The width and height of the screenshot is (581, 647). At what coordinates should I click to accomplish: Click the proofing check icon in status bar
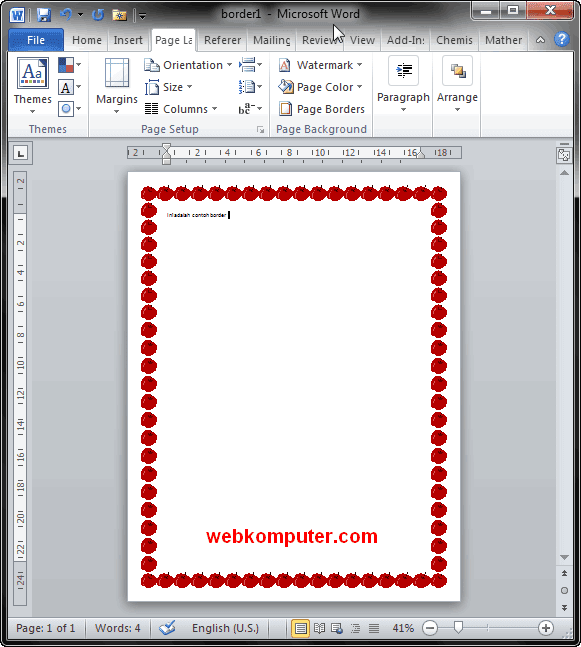(168, 628)
